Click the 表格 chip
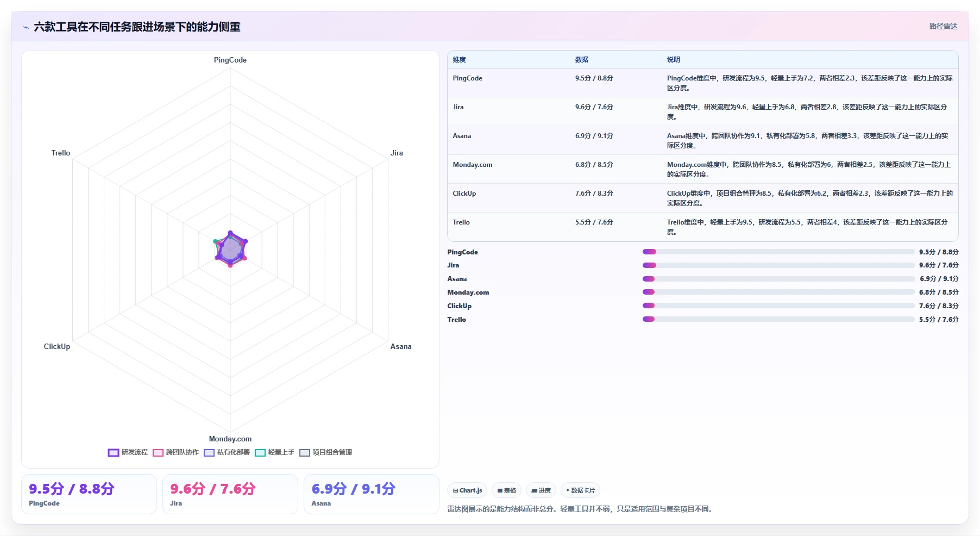The width and height of the screenshot is (980, 536). [506, 490]
